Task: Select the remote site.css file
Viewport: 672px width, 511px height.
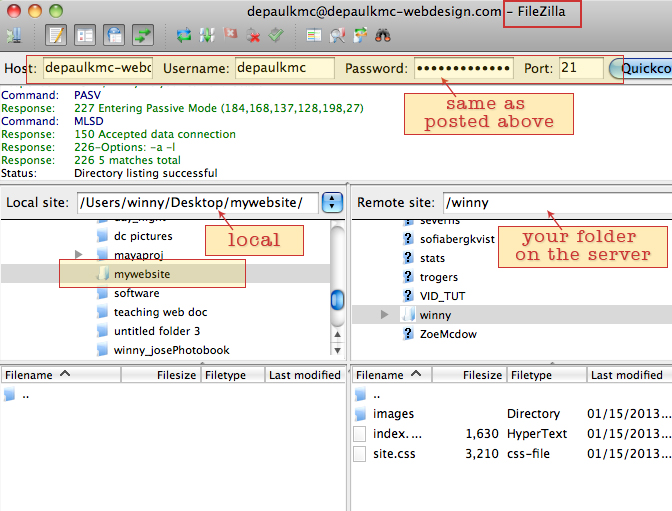Action: [512, 454]
